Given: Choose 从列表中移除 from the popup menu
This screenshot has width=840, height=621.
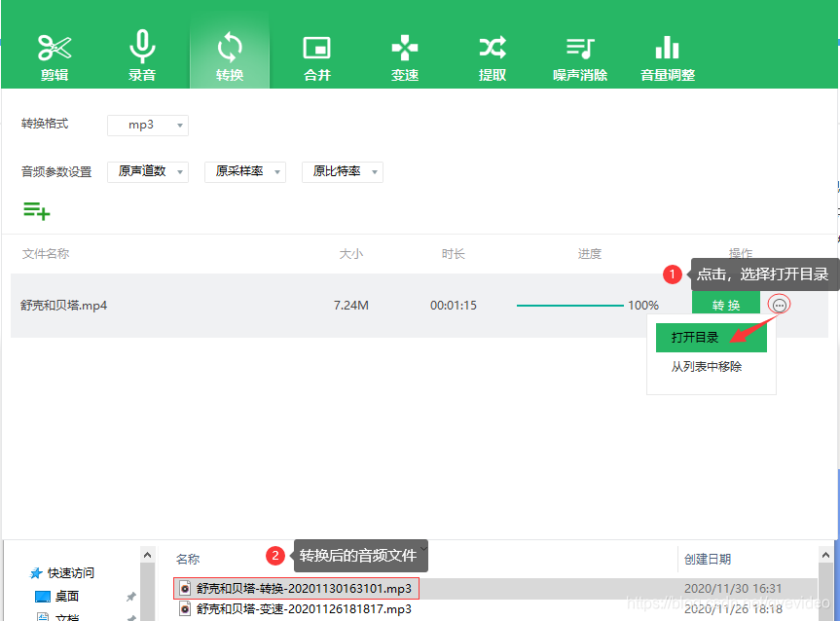Looking at the screenshot, I should (707, 367).
